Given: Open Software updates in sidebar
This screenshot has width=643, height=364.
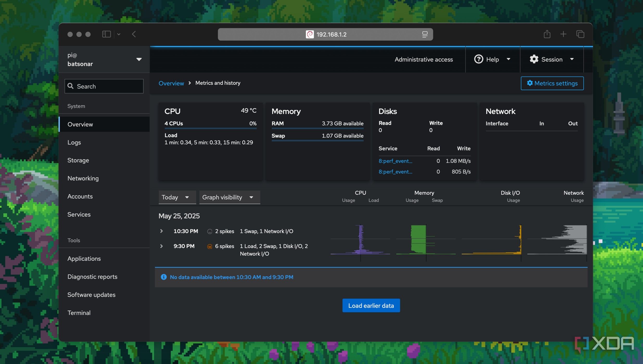Looking at the screenshot, I should click(x=104, y=295).
